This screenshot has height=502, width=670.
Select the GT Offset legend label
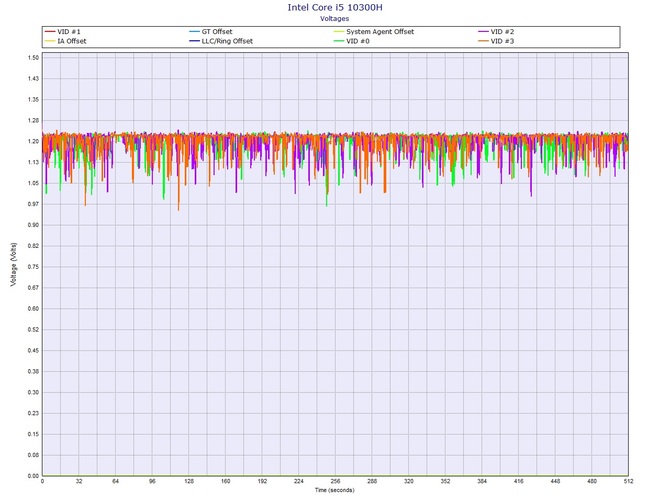[217, 32]
